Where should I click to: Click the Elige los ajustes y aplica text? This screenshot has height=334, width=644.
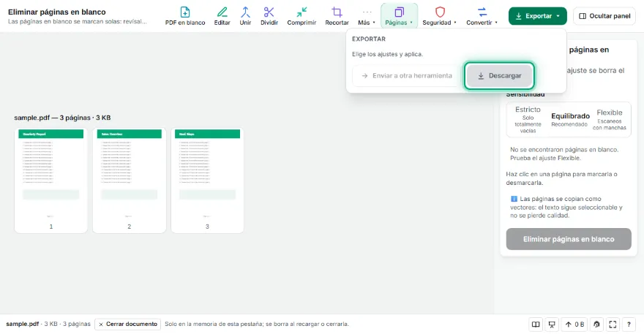pyautogui.click(x=387, y=54)
